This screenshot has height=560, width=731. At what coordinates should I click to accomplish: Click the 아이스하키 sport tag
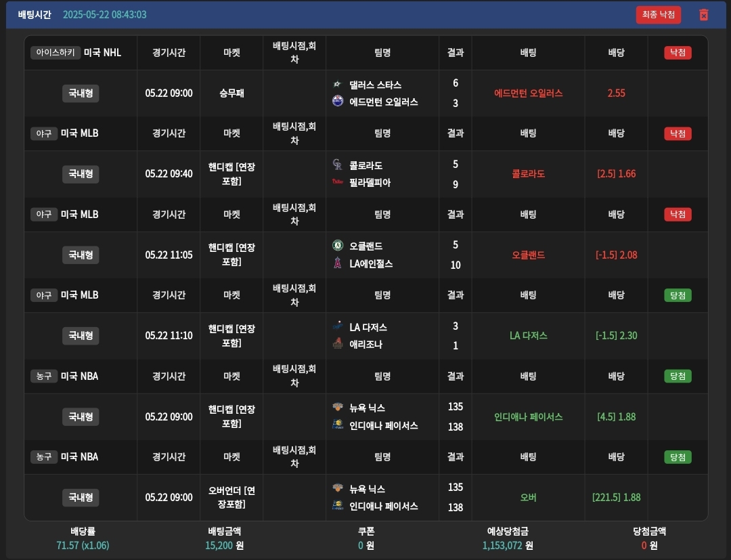click(55, 53)
